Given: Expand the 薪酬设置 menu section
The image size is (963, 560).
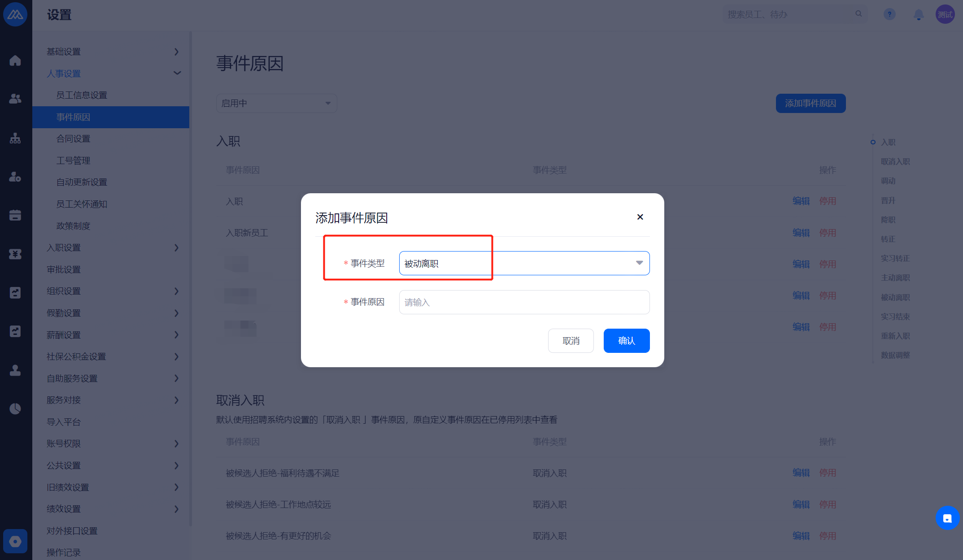Looking at the screenshot, I should click(113, 335).
